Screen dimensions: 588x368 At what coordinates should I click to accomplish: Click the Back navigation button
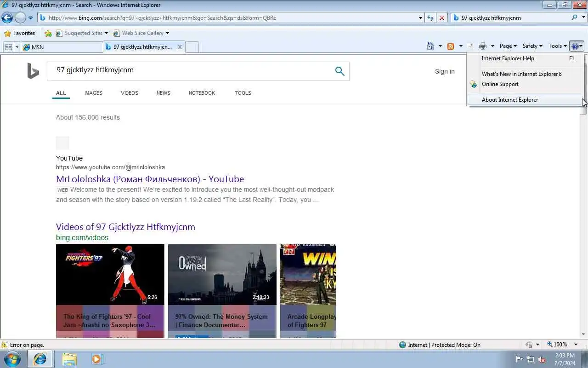pyautogui.click(x=7, y=17)
